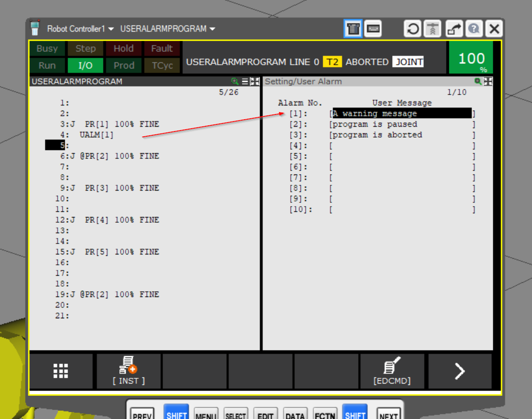Click the refresh cycle icon
Screen dimensions: 532x419
[x=412, y=29]
